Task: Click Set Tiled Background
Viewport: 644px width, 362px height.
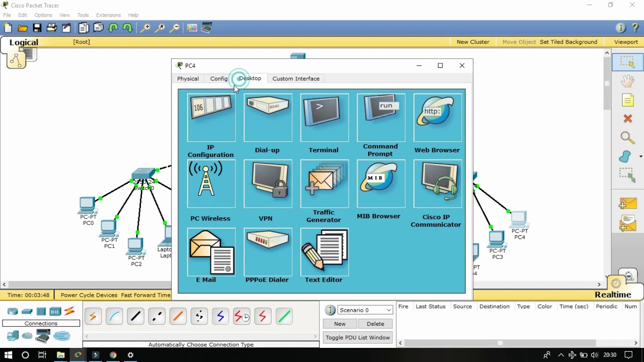Action: pyautogui.click(x=569, y=42)
